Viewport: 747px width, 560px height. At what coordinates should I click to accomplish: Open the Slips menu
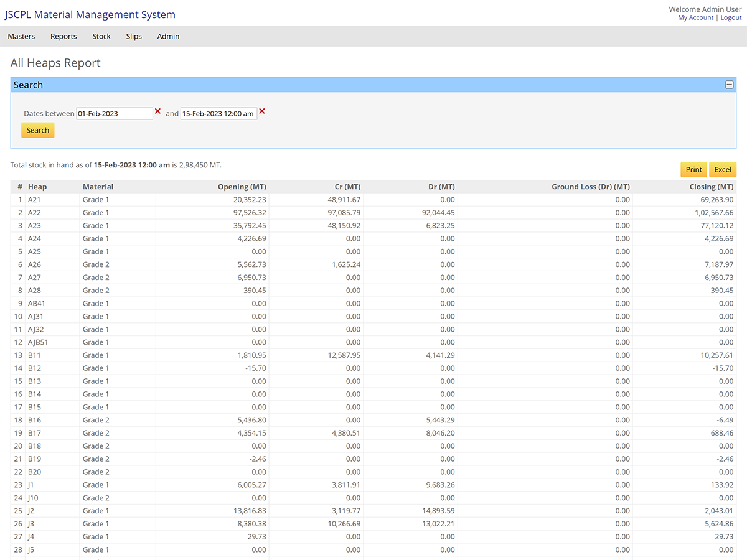134,36
